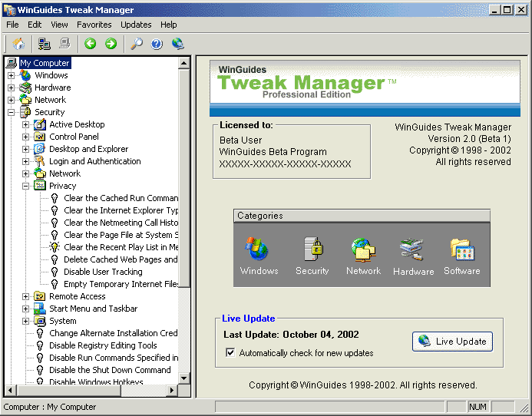The image size is (532, 416).
Task: Click the Windows tree node icon
Action: 25,75
